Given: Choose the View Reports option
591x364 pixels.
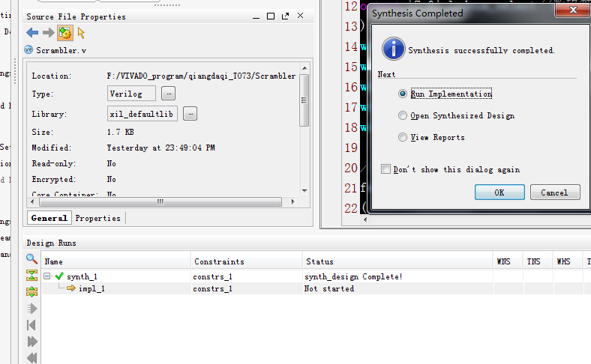Looking at the screenshot, I should [403, 138].
